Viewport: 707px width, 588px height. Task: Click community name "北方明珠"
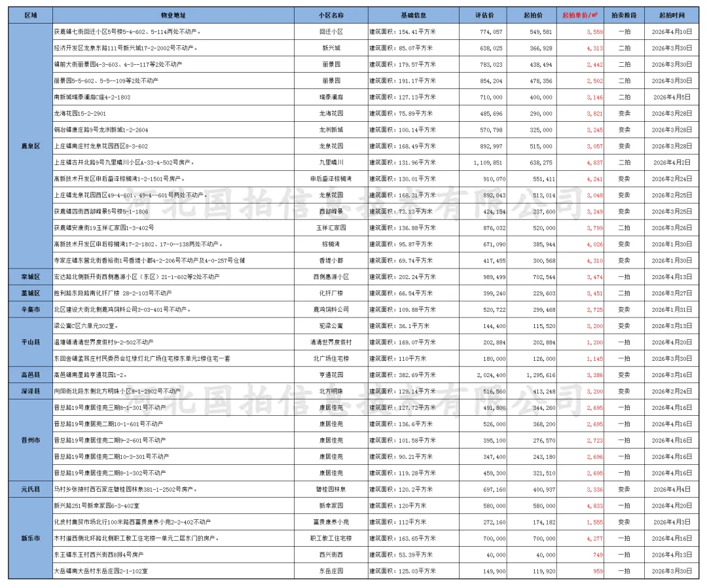(331, 391)
